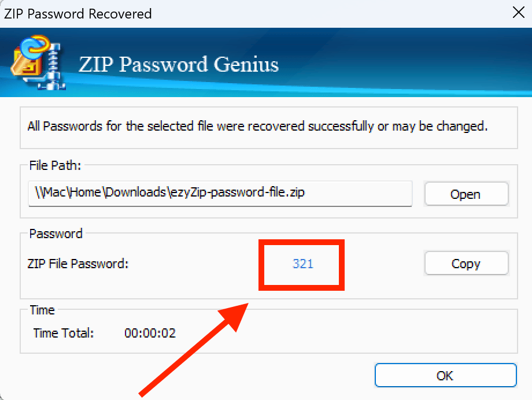
Task: Click the Time Total value 00:00:02
Action: coord(149,333)
